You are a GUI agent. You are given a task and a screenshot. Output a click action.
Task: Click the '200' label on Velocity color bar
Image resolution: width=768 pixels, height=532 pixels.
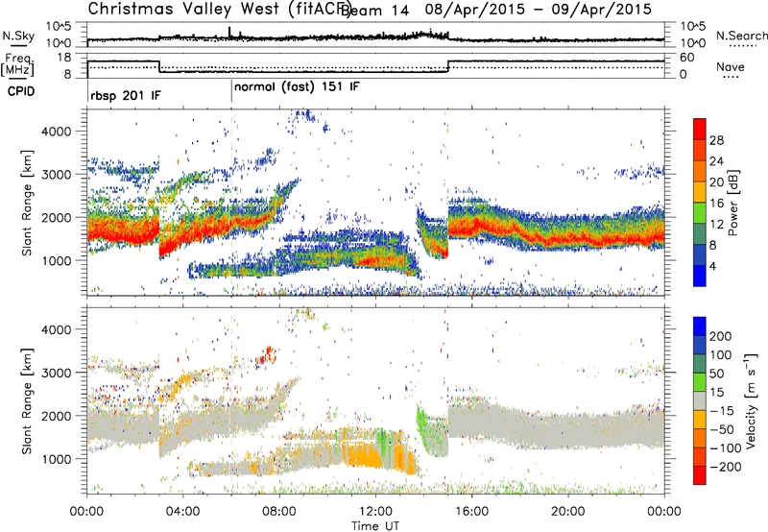point(721,336)
